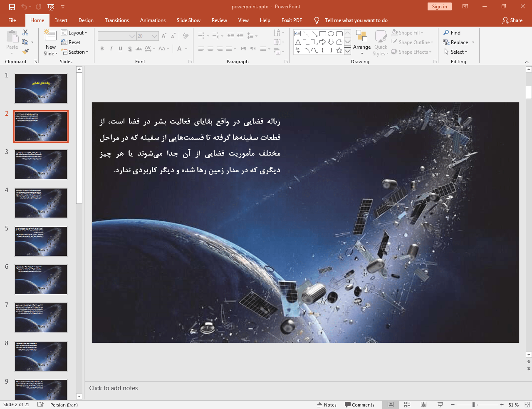Viewport: 532px width, 409px height.
Task: Fit slide to current window
Action: (x=527, y=404)
